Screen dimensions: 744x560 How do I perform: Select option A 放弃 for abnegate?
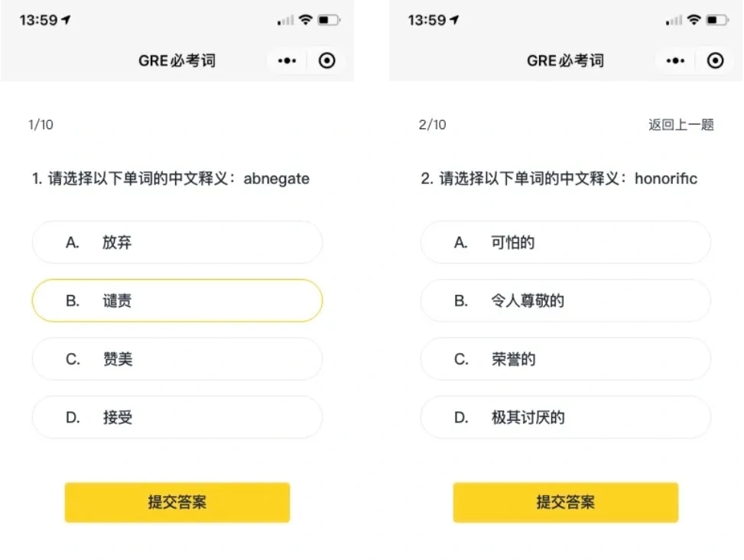177,242
